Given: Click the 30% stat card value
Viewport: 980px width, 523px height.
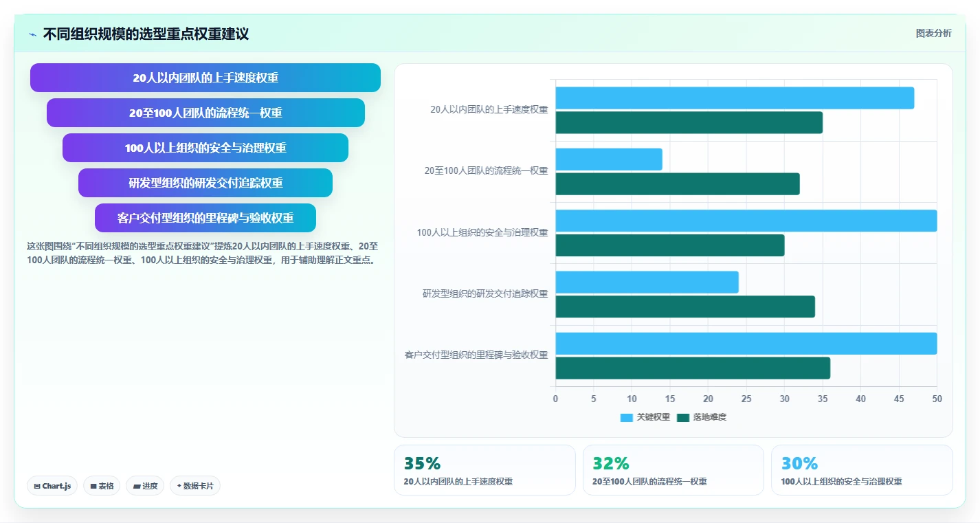Looking at the screenshot, I should [x=799, y=463].
